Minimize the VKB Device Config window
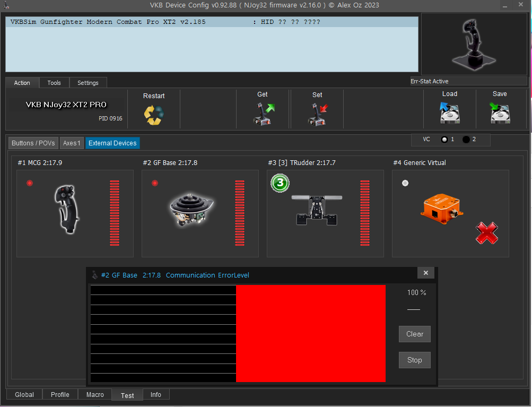Viewport: 532px width, 407px height. point(505,5)
